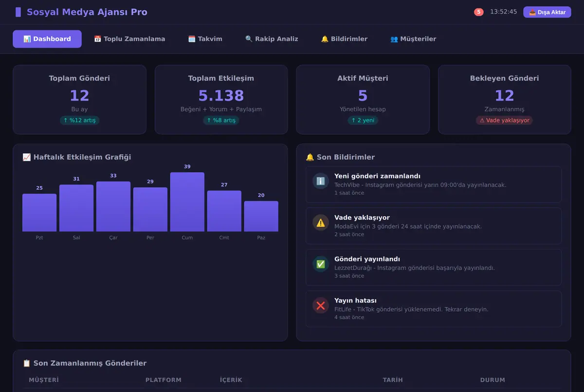Click the warning icon on Vade yaklaşıyor notification
This screenshot has width=584, height=392.
[x=321, y=222]
